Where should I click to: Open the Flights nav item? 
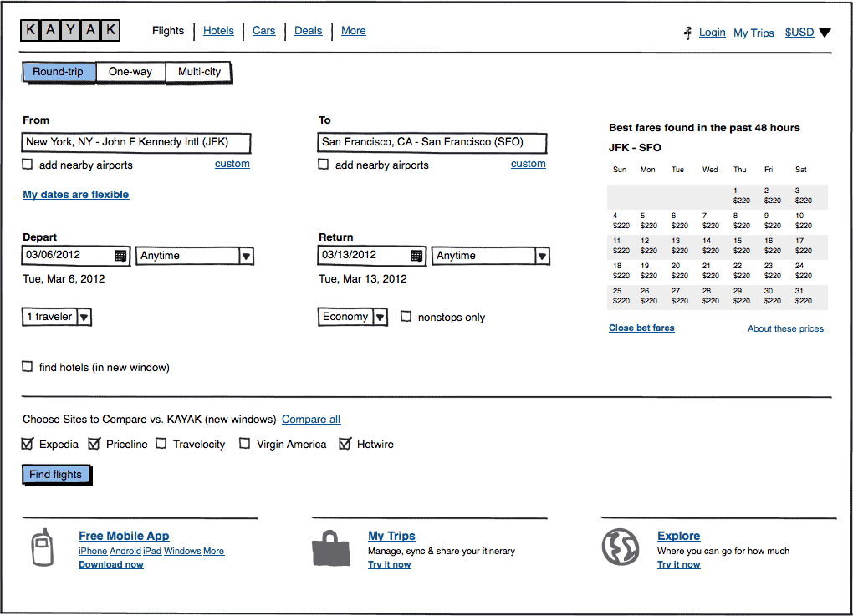[168, 31]
